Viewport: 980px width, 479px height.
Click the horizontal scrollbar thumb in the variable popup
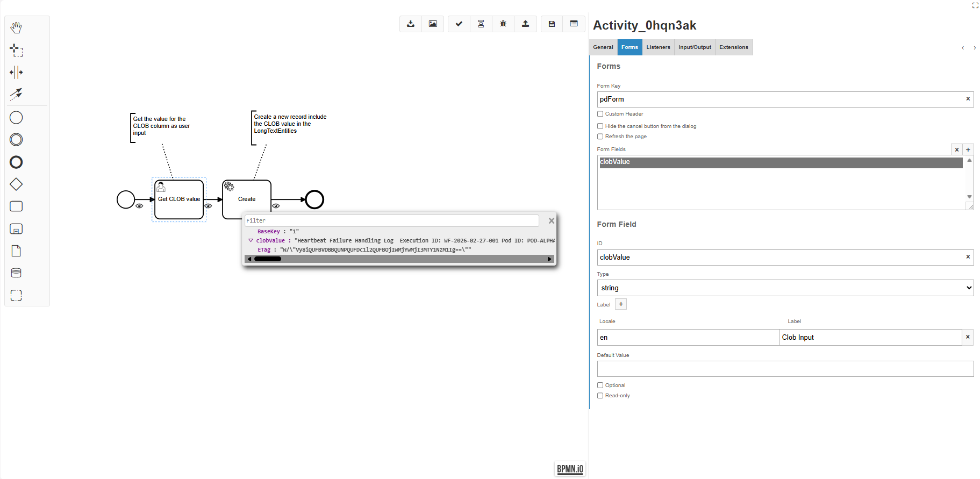coord(268,259)
